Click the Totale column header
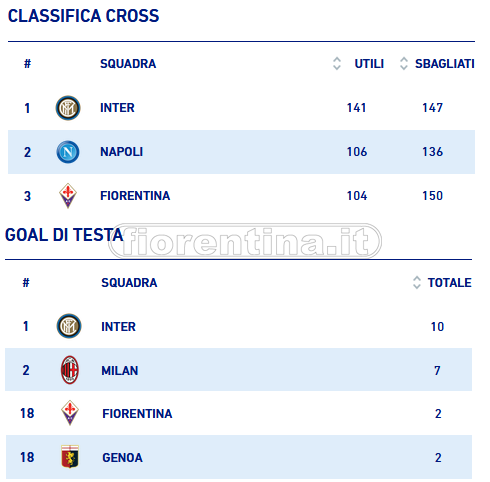The width and height of the screenshot is (490, 482). [x=450, y=283]
